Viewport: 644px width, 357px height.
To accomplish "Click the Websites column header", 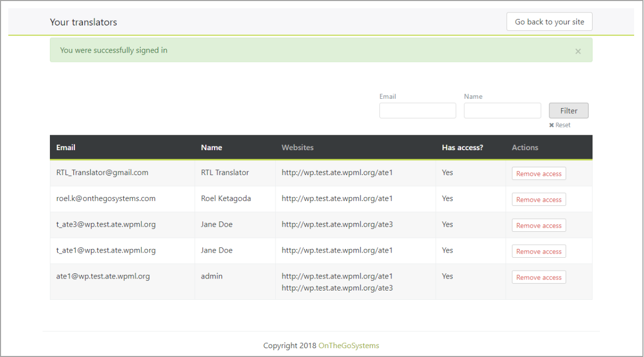I will 298,148.
